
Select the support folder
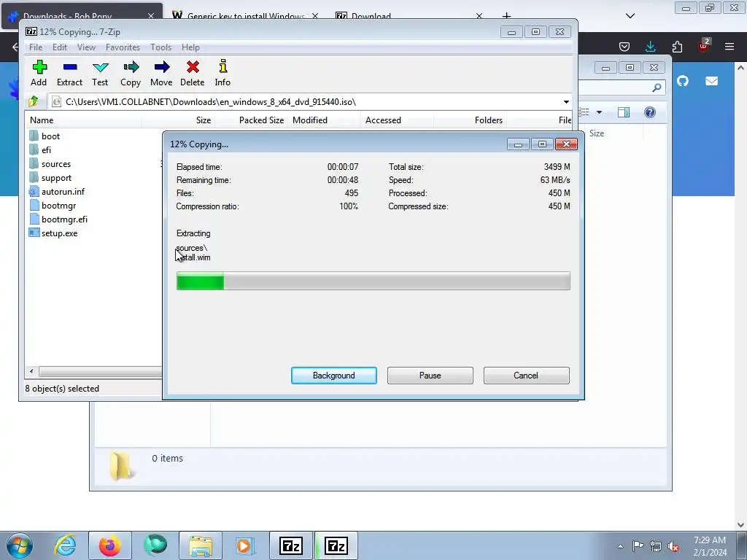click(50, 178)
